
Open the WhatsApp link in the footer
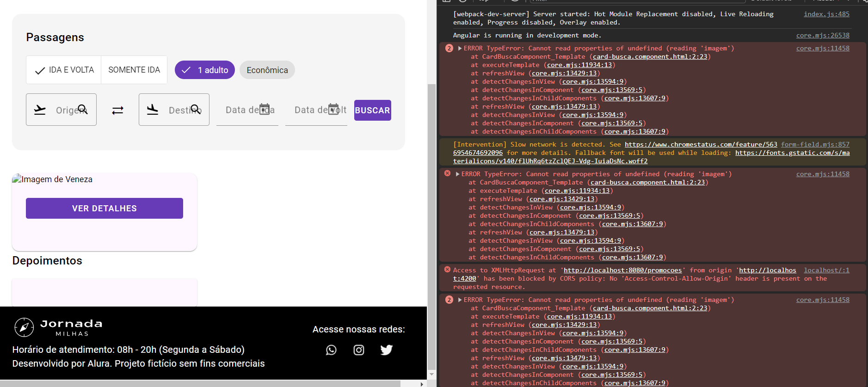click(x=331, y=350)
